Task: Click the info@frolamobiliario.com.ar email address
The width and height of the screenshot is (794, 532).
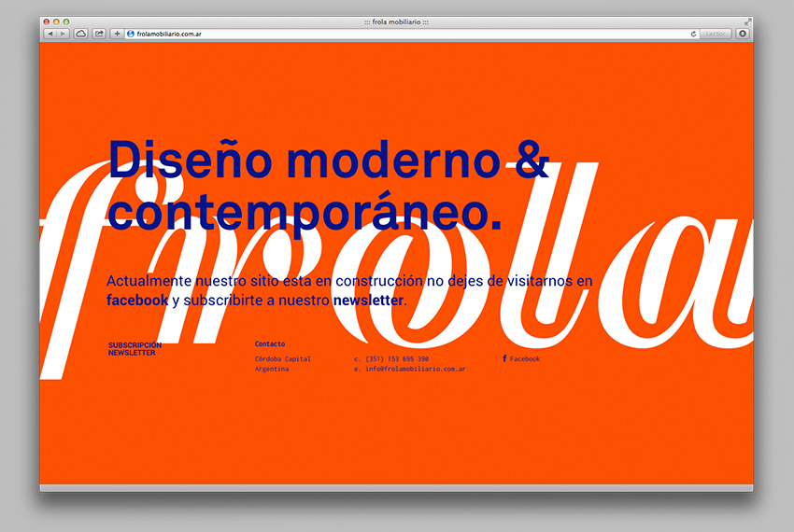Action: tap(416, 369)
